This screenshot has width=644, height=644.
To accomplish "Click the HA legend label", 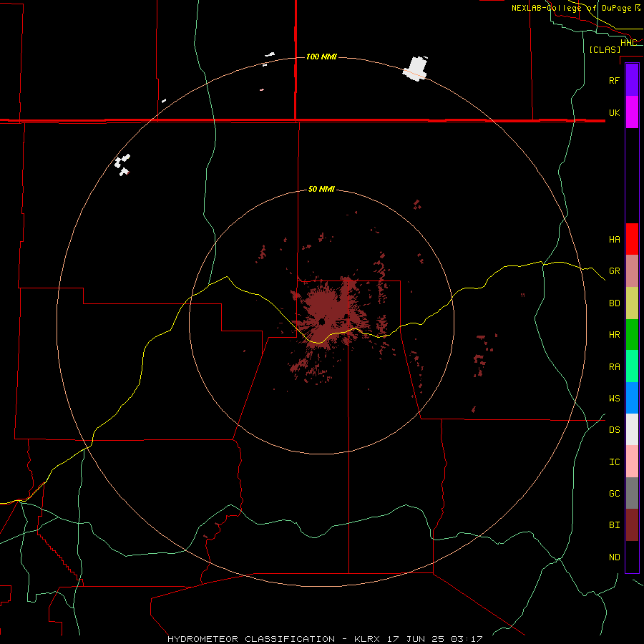I will (x=614, y=239).
